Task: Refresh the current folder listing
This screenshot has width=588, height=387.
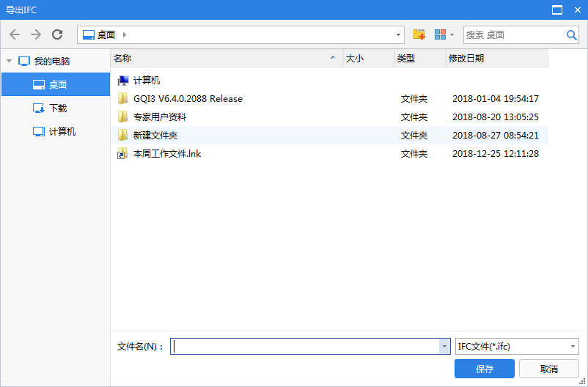Action: [57, 34]
